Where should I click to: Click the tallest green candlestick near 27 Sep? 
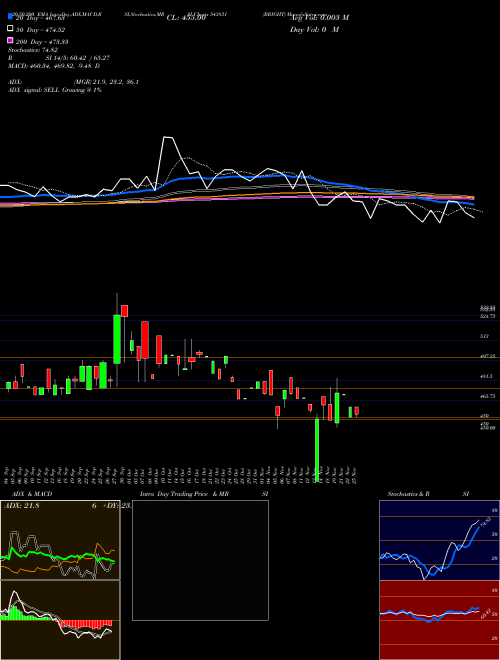click(117, 339)
